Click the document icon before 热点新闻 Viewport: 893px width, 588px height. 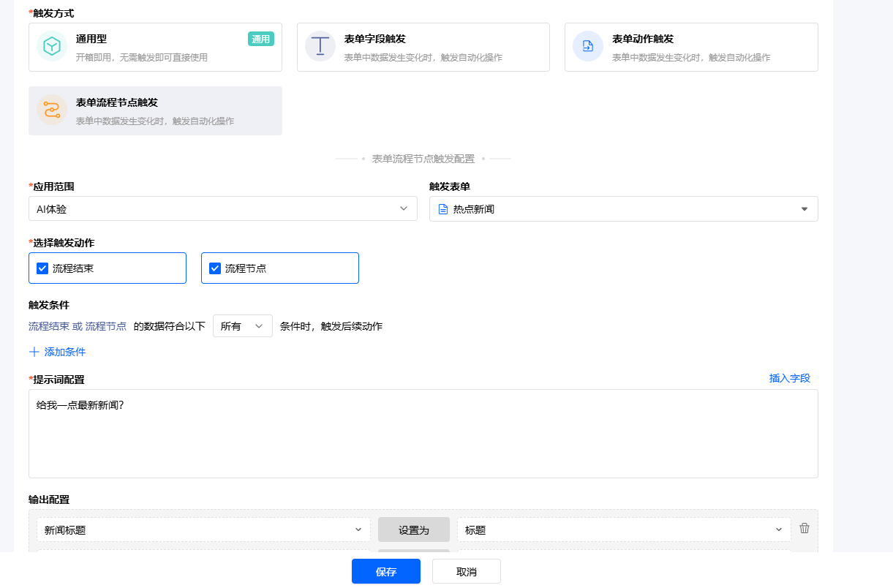pyautogui.click(x=442, y=209)
